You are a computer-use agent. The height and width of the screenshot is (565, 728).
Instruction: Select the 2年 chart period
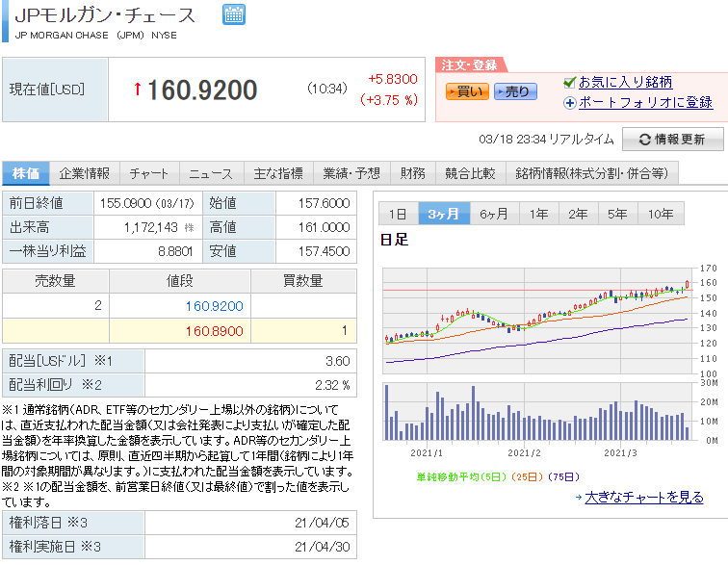[x=579, y=214]
